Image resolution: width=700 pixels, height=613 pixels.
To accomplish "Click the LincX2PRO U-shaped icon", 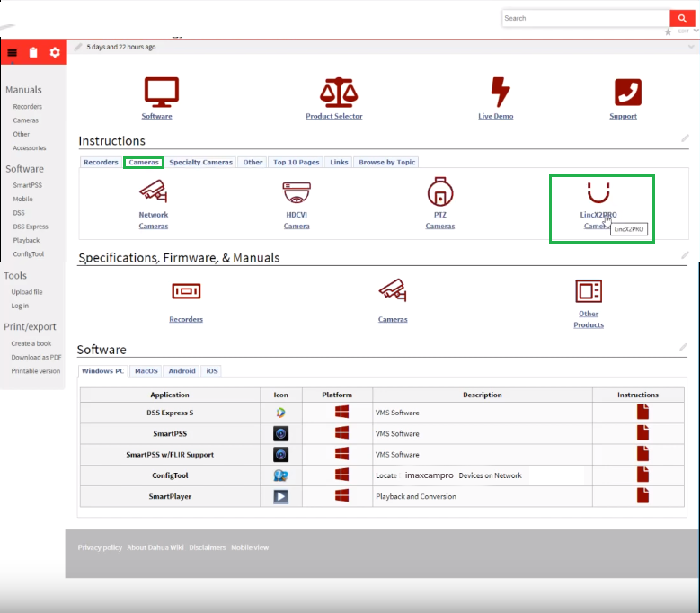I will click(598, 192).
